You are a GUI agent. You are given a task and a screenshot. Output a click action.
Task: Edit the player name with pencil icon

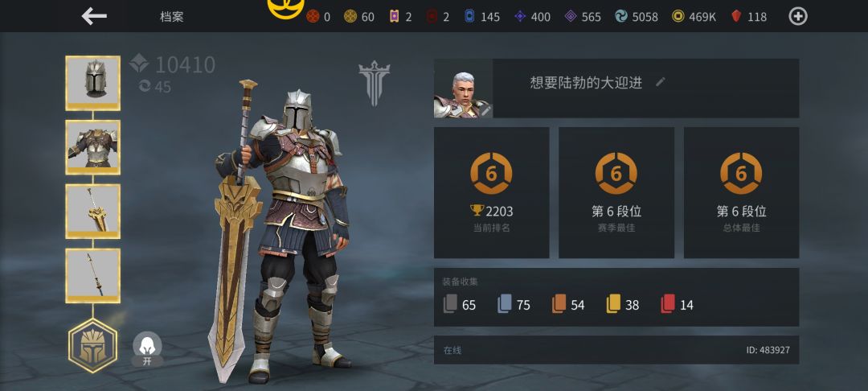click(x=660, y=82)
